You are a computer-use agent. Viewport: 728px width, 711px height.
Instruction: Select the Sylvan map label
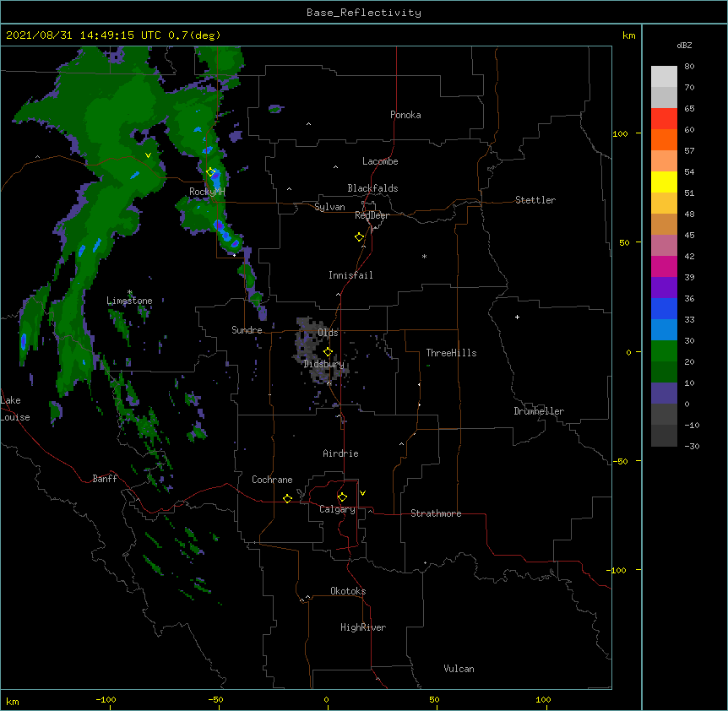(x=329, y=207)
